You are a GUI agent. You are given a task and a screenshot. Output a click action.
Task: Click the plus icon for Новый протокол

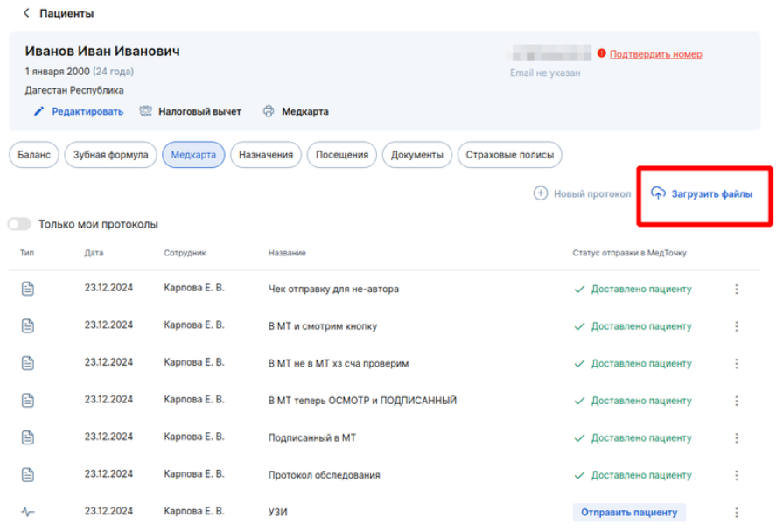coord(541,193)
